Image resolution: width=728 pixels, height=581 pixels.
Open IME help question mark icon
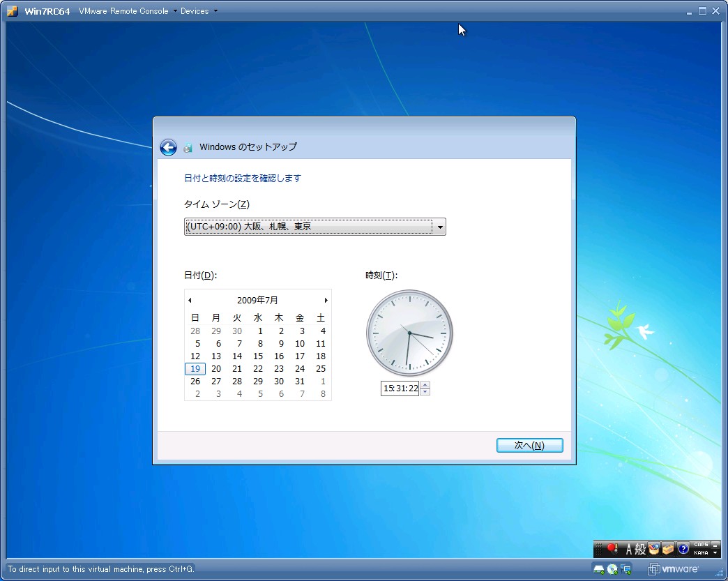pos(683,550)
